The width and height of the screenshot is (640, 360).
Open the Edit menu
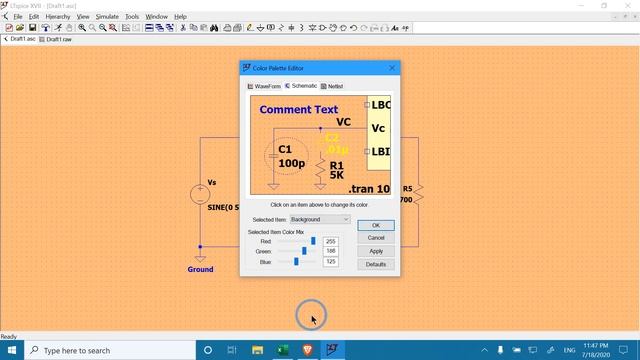pyautogui.click(x=34, y=17)
